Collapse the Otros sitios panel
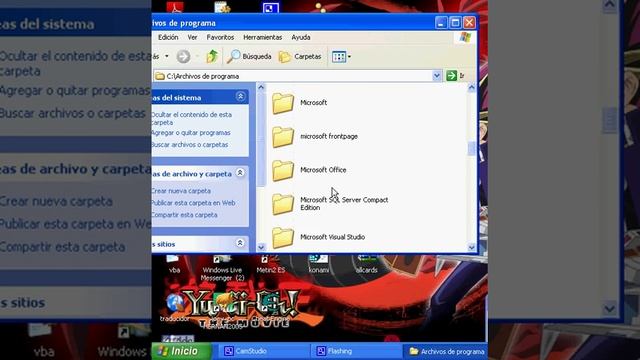Image resolution: width=640 pixels, height=360 pixels. (240, 243)
